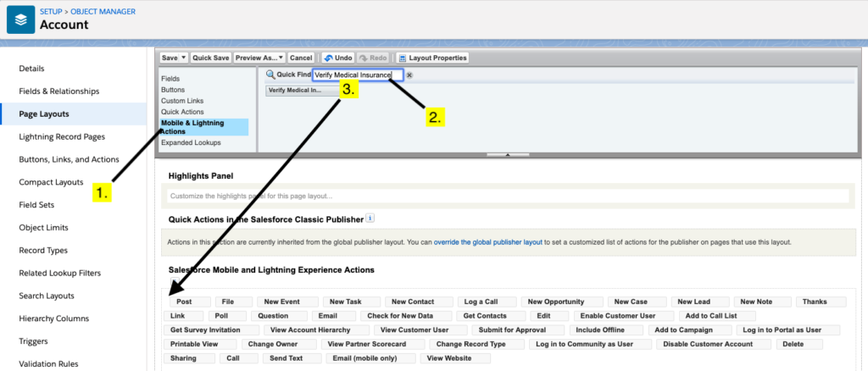Open Hierarchy Columns in sidebar
This screenshot has width=868, height=371.
point(53,318)
